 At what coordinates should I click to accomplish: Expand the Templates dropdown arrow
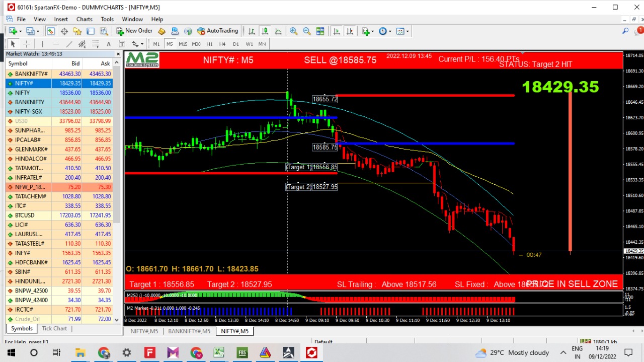click(x=408, y=31)
